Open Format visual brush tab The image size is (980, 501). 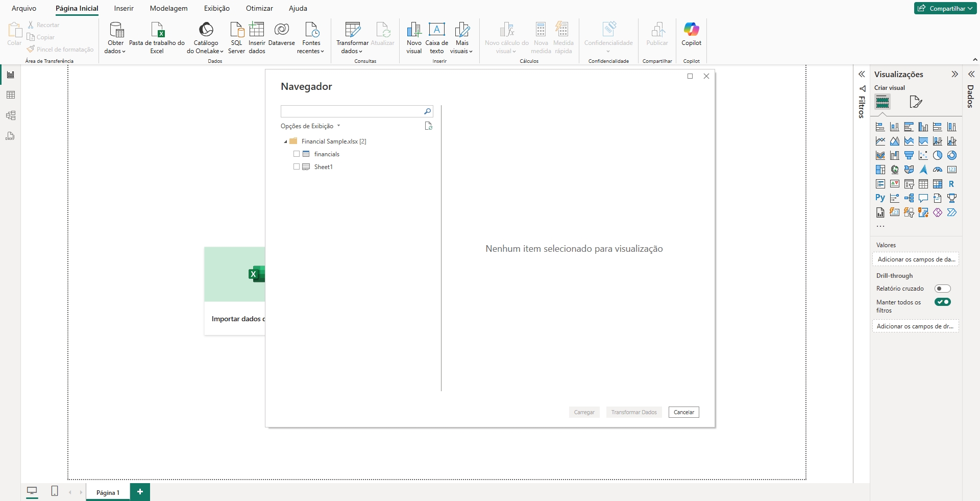pos(916,102)
